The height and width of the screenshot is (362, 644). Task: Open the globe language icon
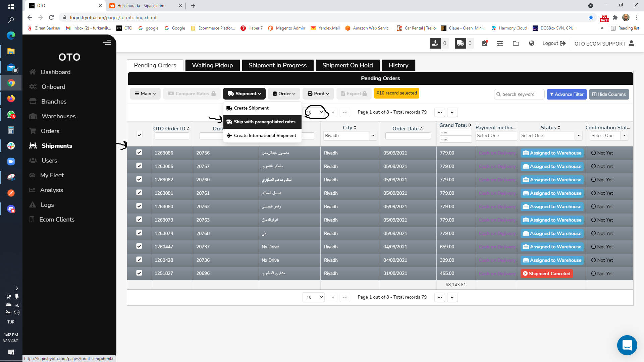pyautogui.click(x=531, y=43)
